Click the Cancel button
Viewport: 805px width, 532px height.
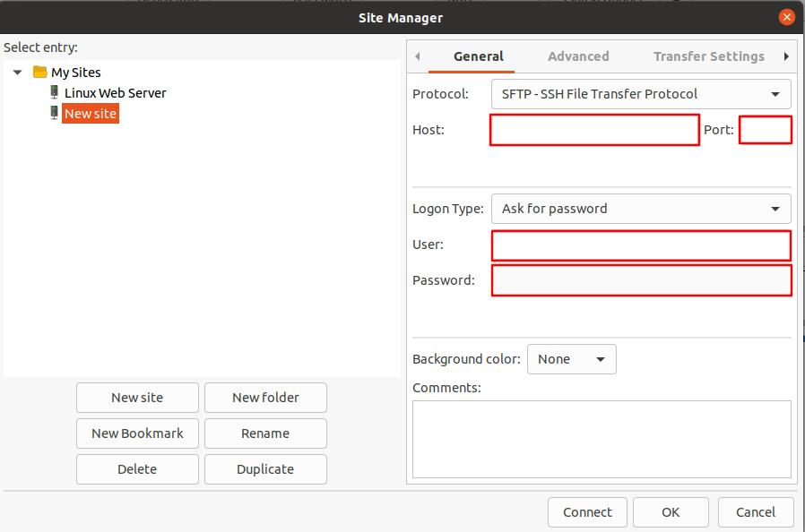756,512
